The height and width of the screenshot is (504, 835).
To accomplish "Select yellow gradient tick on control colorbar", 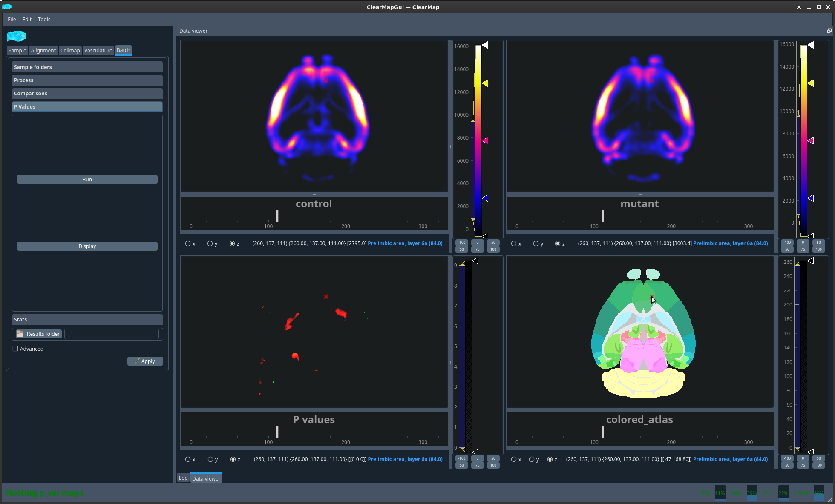I will [x=485, y=83].
